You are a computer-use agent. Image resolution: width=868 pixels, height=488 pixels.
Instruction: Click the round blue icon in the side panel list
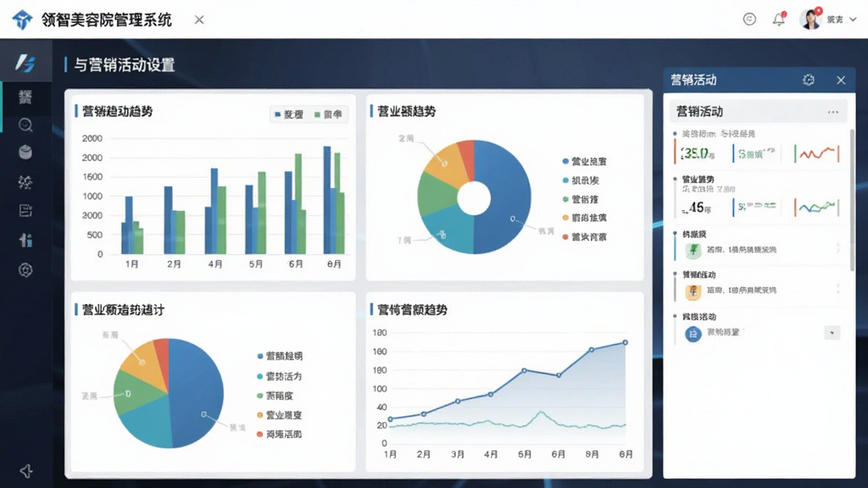click(x=693, y=334)
